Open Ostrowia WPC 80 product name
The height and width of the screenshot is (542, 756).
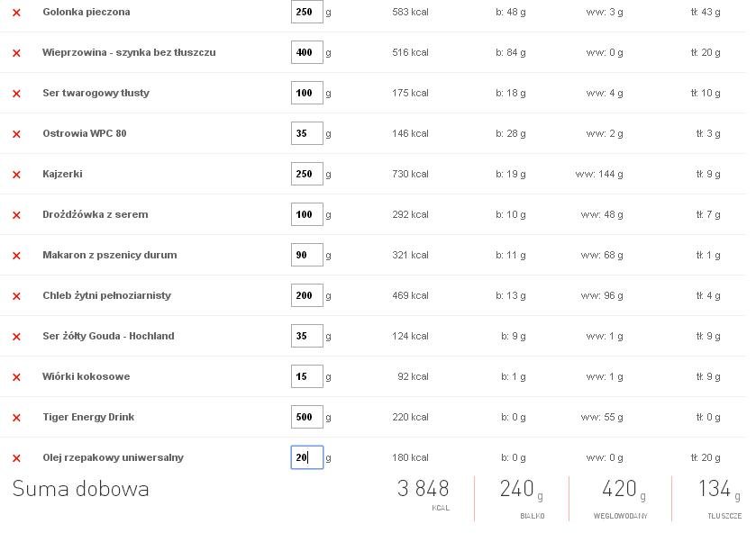coord(84,133)
